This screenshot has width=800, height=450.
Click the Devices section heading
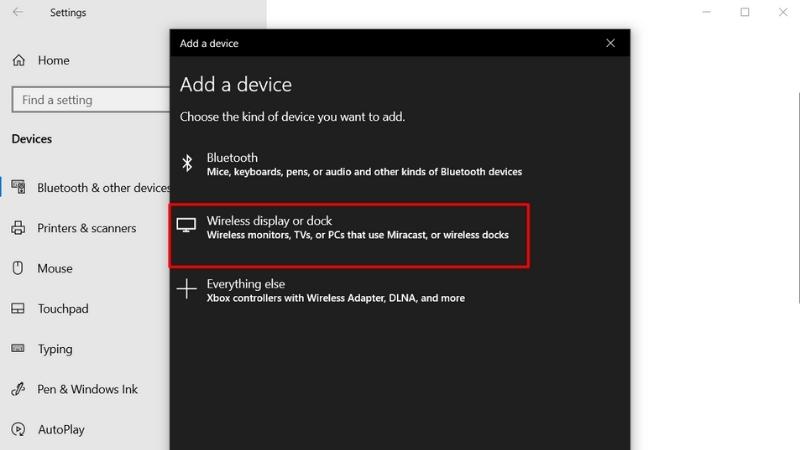32,139
